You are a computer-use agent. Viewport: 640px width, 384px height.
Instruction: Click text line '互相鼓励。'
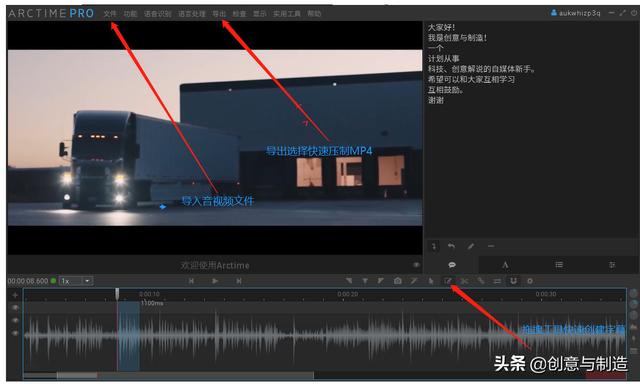click(446, 90)
